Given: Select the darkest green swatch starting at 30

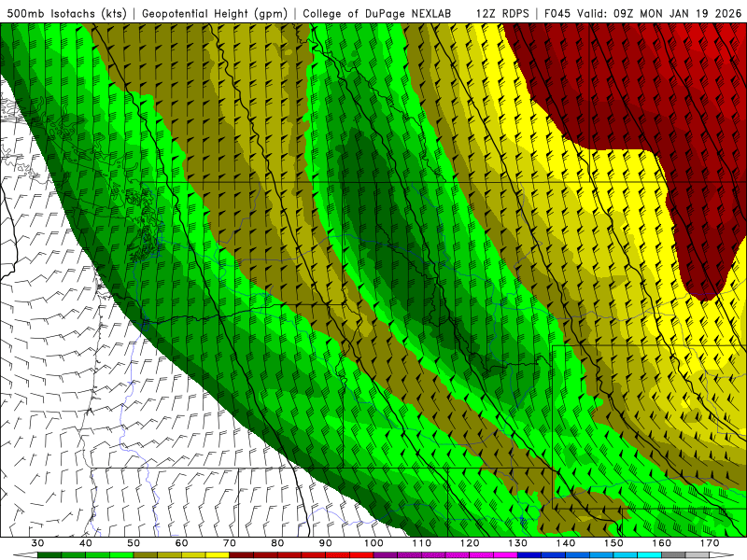Looking at the screenshot, I should click(x=49, y=555).
